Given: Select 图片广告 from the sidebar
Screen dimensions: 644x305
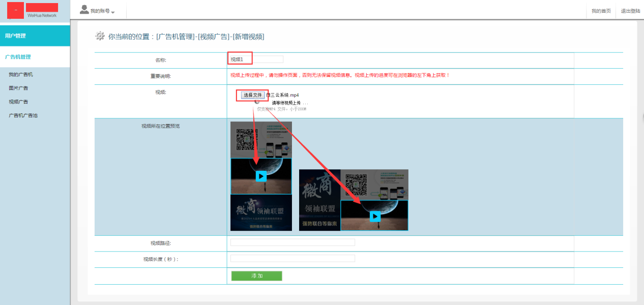Looking at the screenshot, I should point(18,88).
